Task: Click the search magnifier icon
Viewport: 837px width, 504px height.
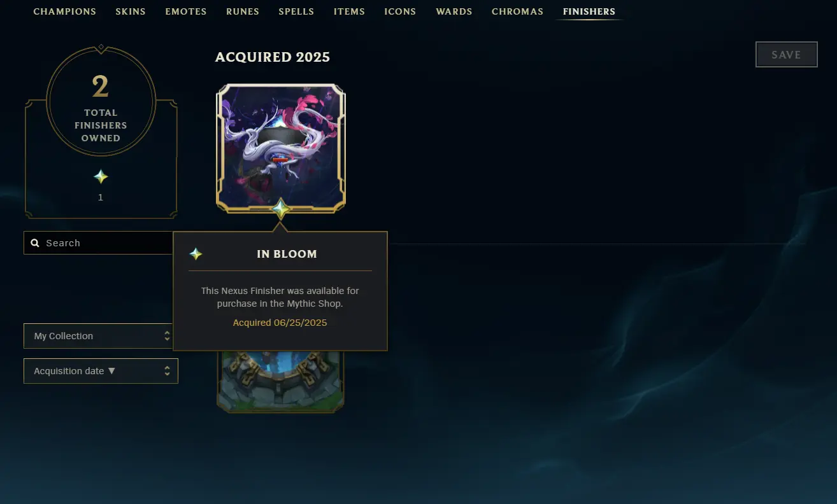Action: (35, 243)
